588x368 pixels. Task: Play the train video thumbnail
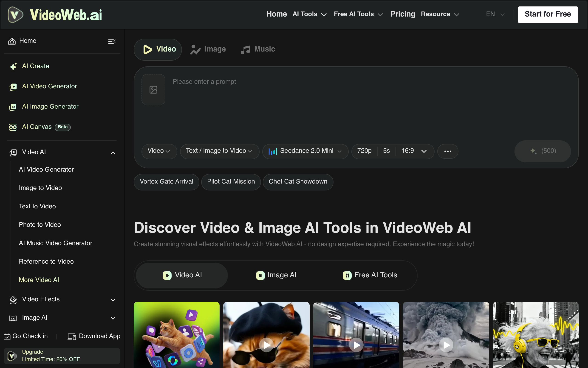tap(356, 345)
